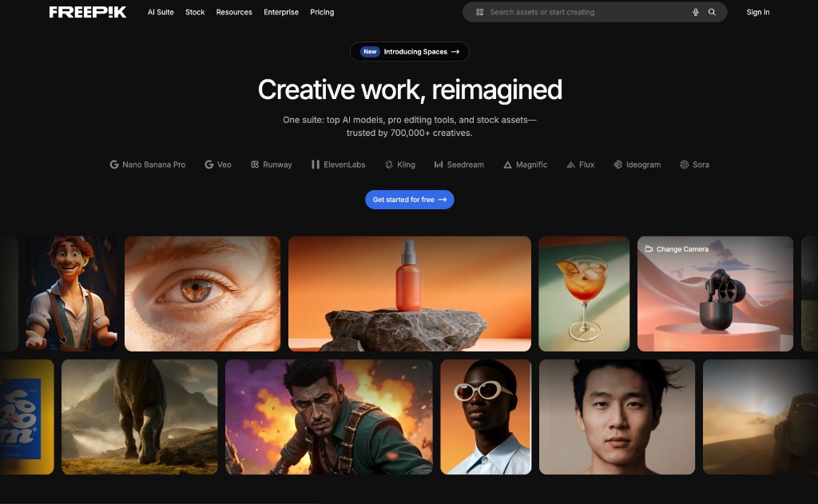
Task: Click Get started for free
Action: (409, 200)
